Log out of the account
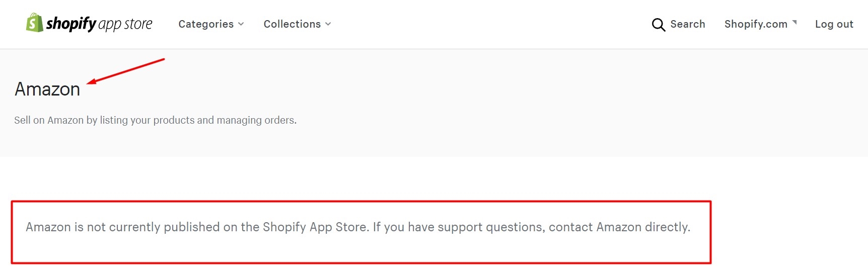868x278 pixels. click(834, 24)
